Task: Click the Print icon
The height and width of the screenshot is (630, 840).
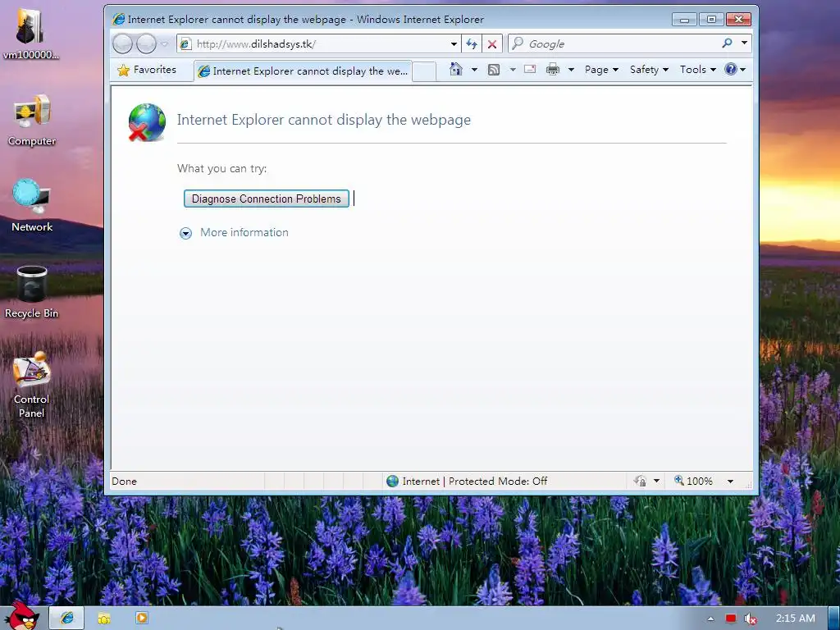Action: point(552,69)
